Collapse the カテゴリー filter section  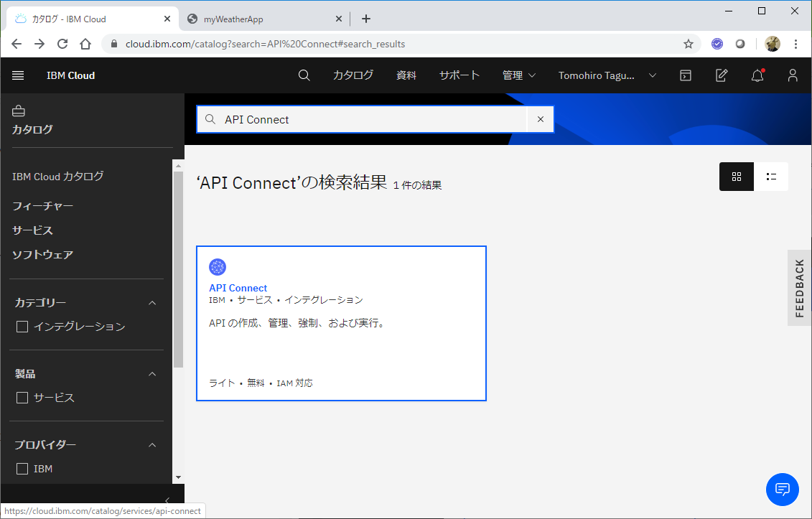tap(152, 303)
